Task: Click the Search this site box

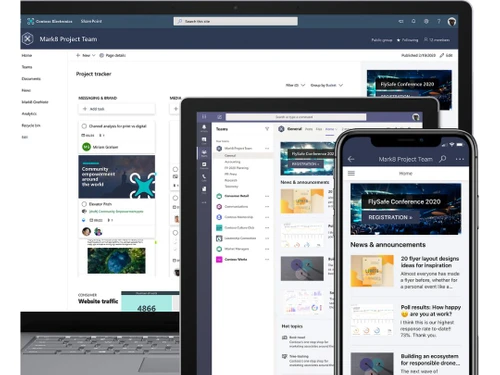Action: pyautogui.click(x=236, y=21)
